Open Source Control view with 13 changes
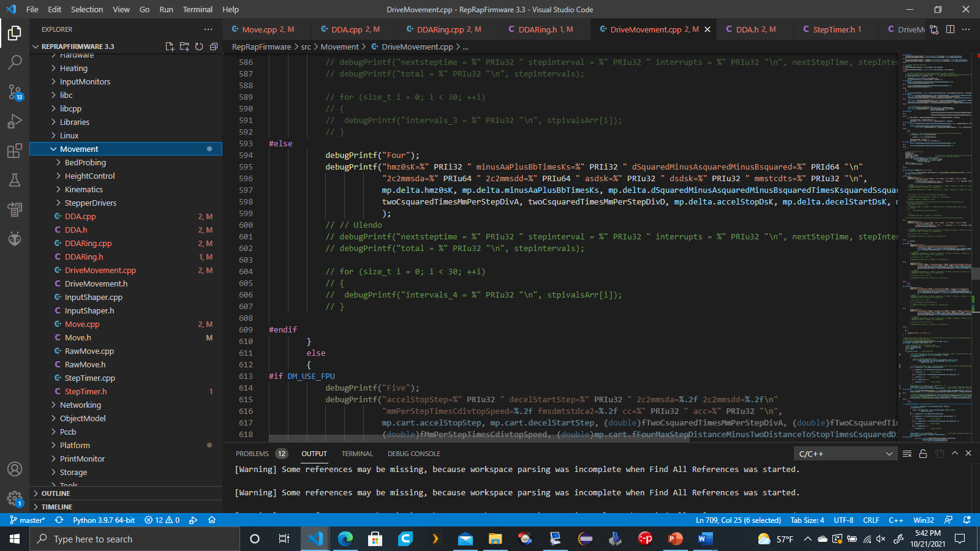980x551 pixels. point(15,92)
